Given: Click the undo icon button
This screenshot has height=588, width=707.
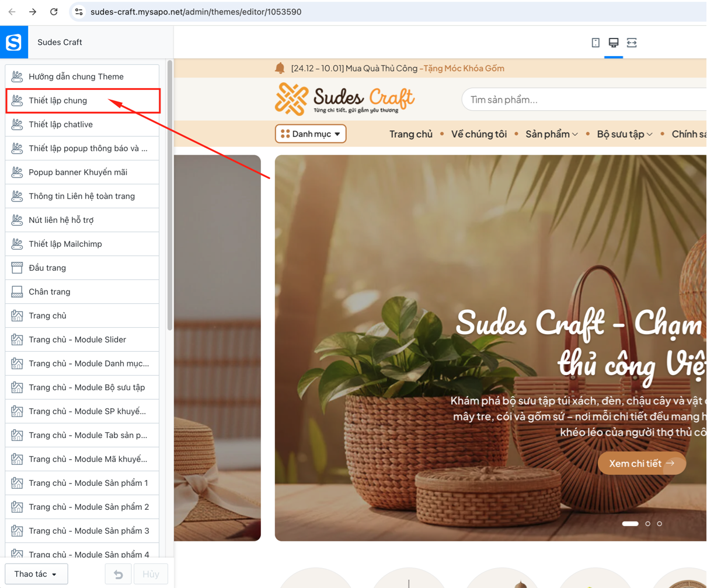Looking at the screenshot, I should point(119,574).
